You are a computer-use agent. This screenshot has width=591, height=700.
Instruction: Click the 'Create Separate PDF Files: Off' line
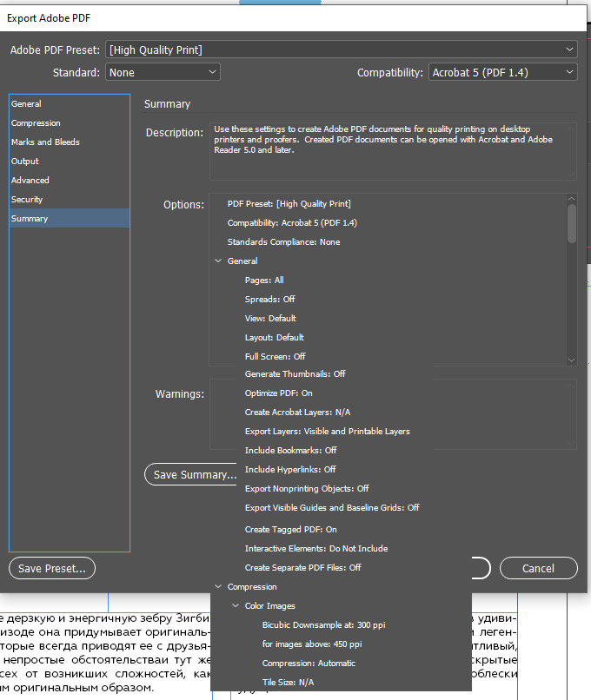point(302,568)
